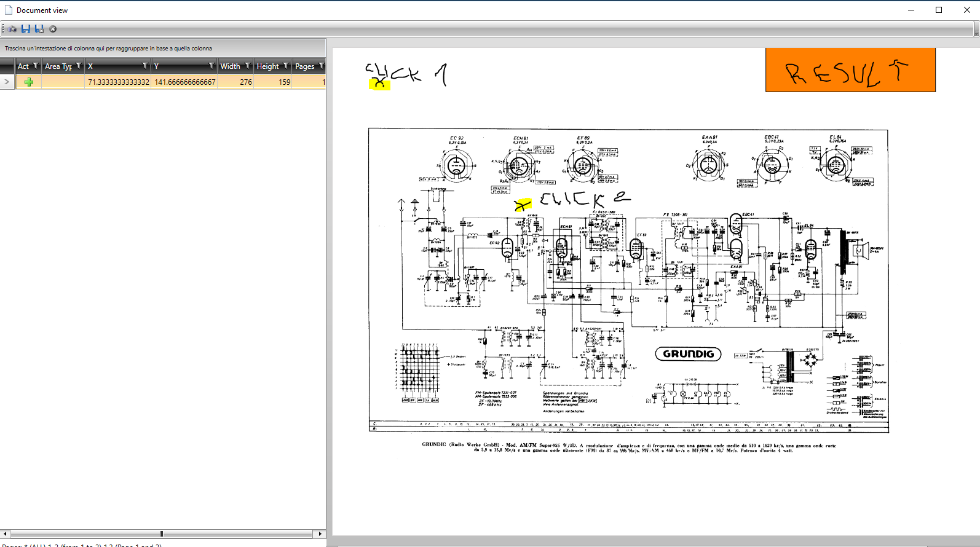
Task: Expand the row with the arrow indicator
Action: pos(7,82)
